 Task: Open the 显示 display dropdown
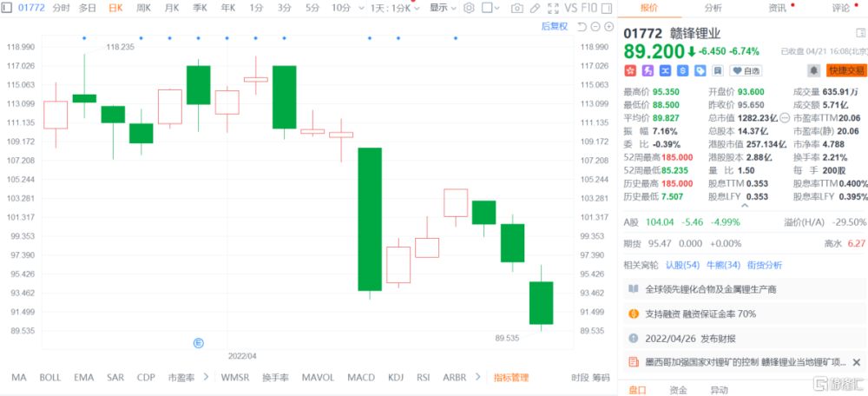point(443,8)
